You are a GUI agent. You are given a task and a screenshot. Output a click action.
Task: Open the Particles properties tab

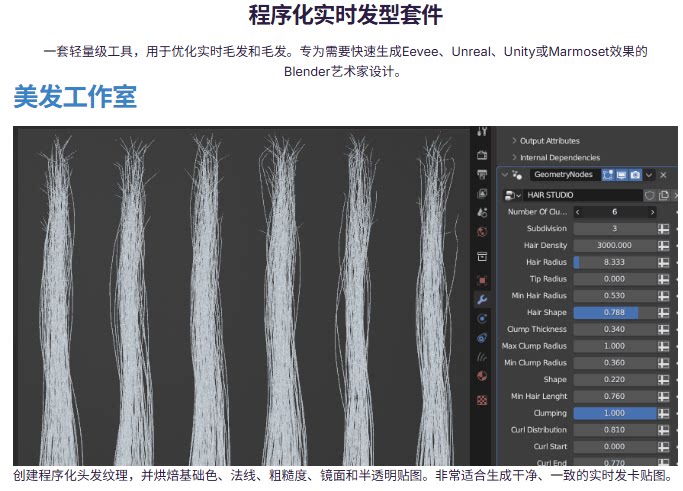click(x=482, y=318)
